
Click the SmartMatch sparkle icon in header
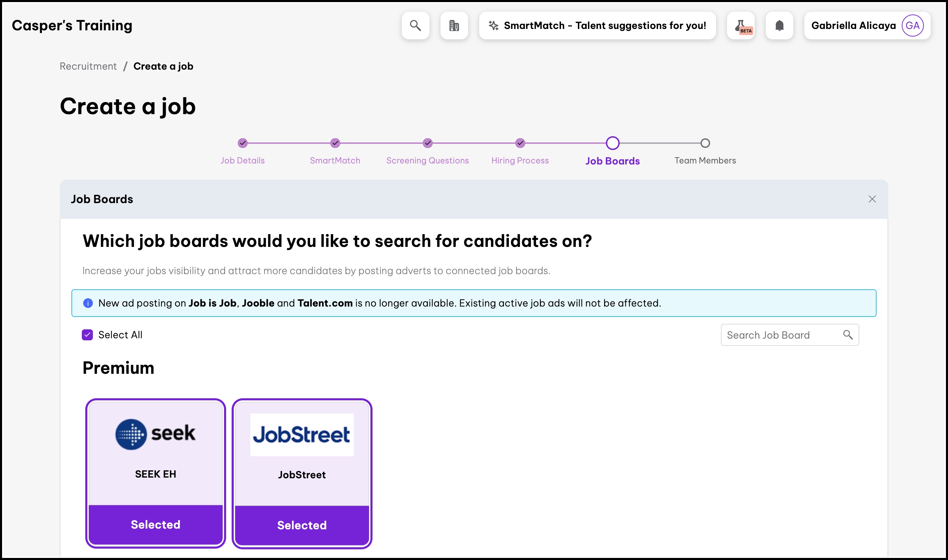click(493, 26)
